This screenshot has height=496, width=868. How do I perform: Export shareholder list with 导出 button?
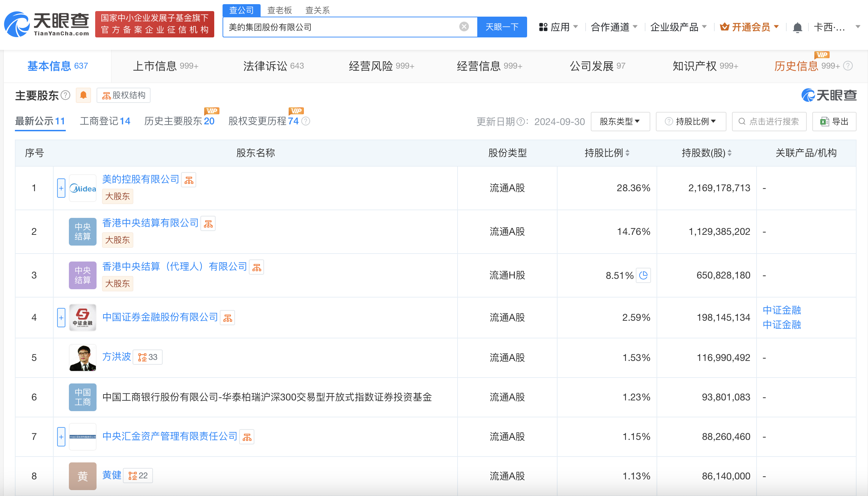pyautogui.click(x=834, y=122)
